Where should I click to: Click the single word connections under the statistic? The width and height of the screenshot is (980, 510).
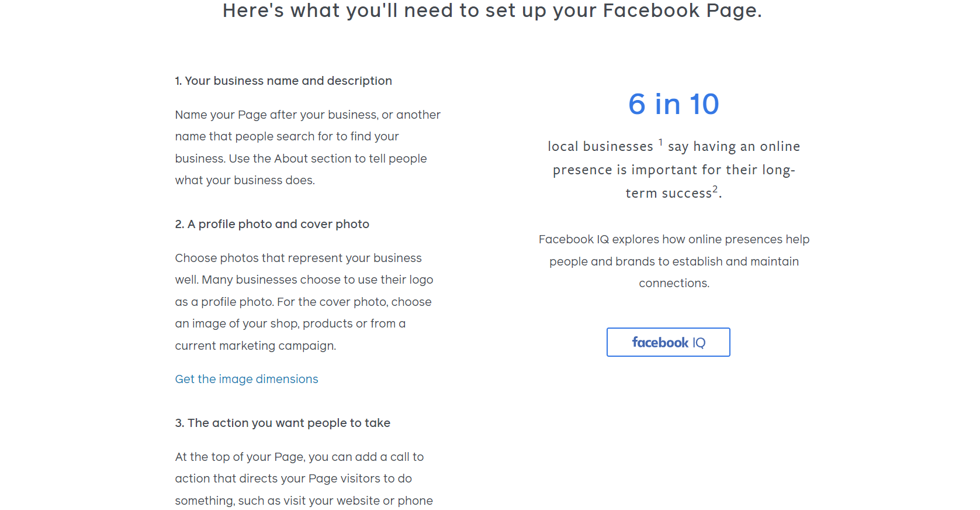tap(674, 283)
